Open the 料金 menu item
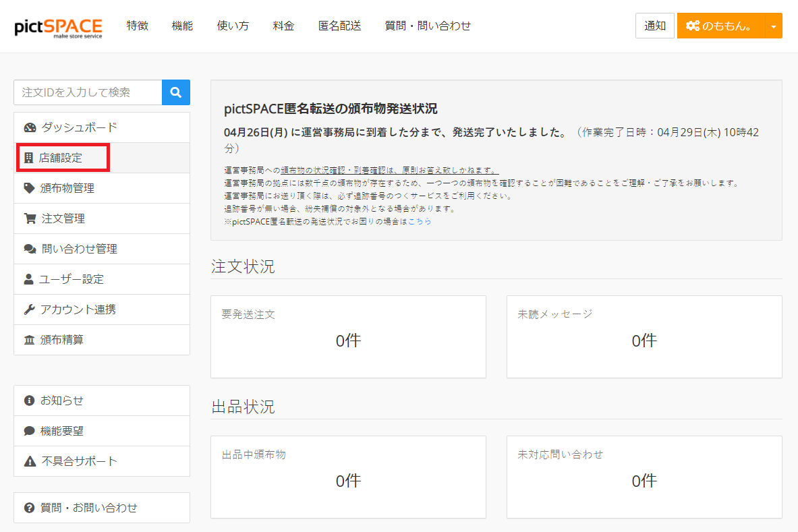This screenshot has height=532, width=798. (x=283, y=26)
